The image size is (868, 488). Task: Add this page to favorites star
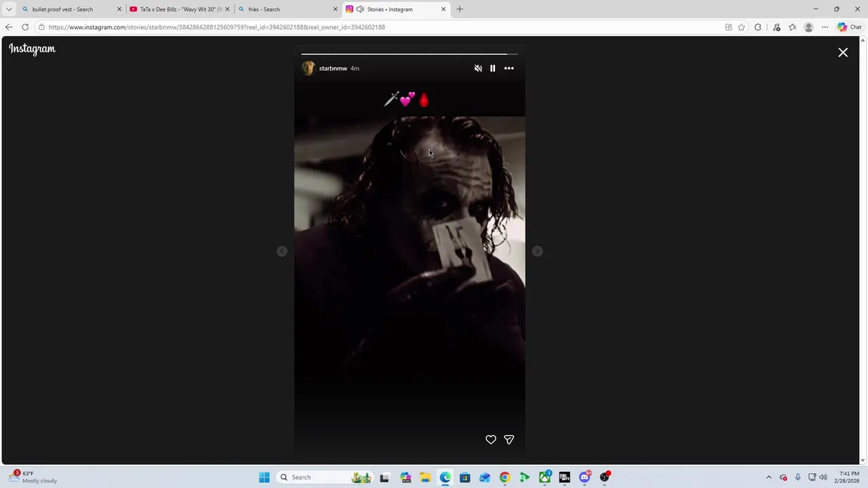point(741,27)
